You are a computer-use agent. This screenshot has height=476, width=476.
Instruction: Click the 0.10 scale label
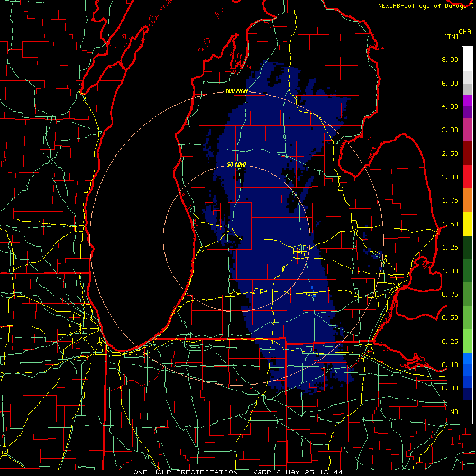[x=450, y=365]
